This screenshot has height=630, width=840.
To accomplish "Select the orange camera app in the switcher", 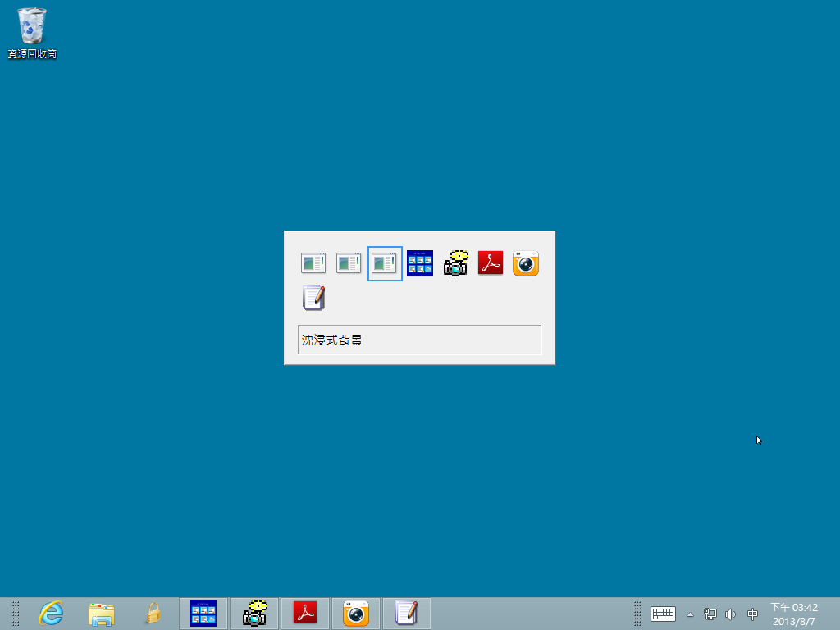I will (x=524, y=262).
